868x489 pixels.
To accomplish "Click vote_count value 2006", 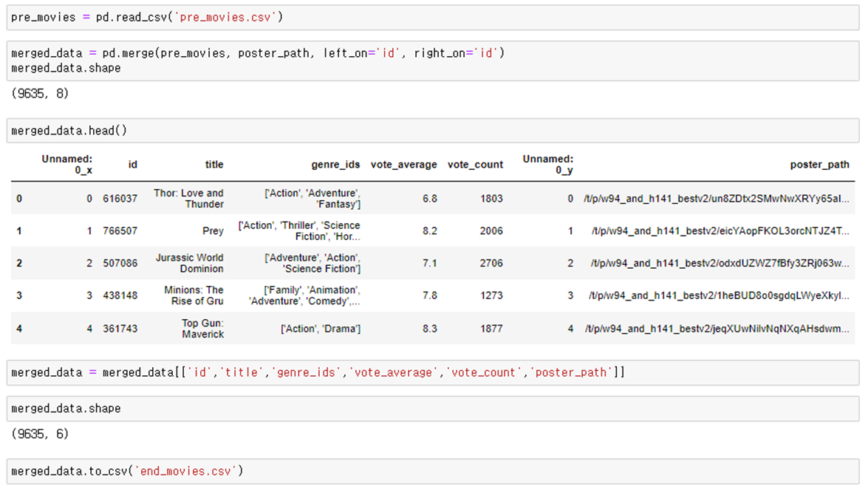I will point(491,231).
